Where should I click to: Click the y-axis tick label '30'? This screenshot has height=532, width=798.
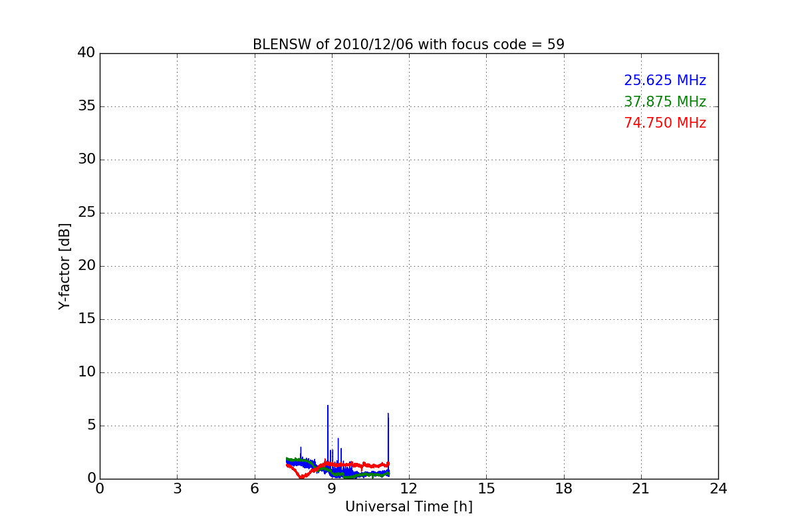86,160
